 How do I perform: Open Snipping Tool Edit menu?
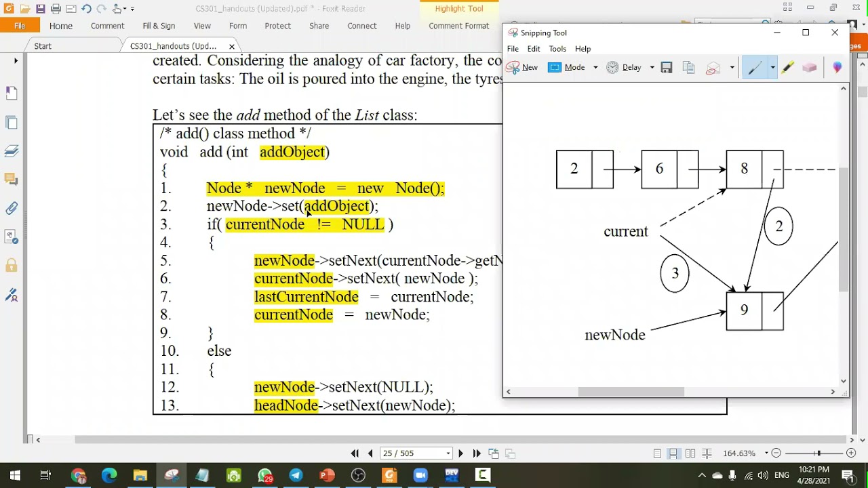[534, 49]
